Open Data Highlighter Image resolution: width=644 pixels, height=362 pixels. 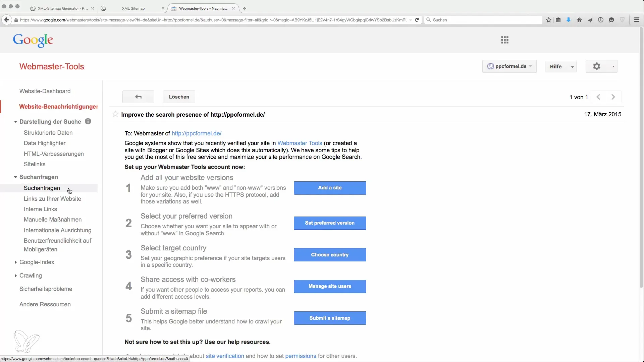point(45,143)
